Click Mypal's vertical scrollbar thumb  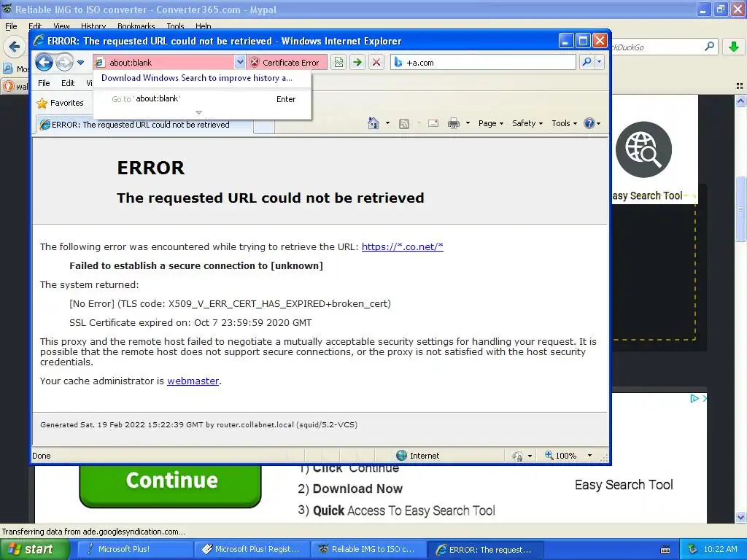click(x=741, y=208)
